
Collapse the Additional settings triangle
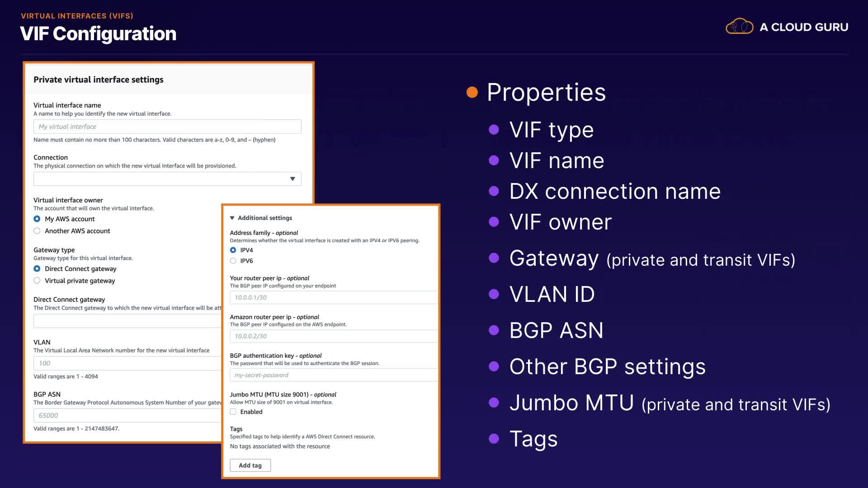click(x=232, y=218)
